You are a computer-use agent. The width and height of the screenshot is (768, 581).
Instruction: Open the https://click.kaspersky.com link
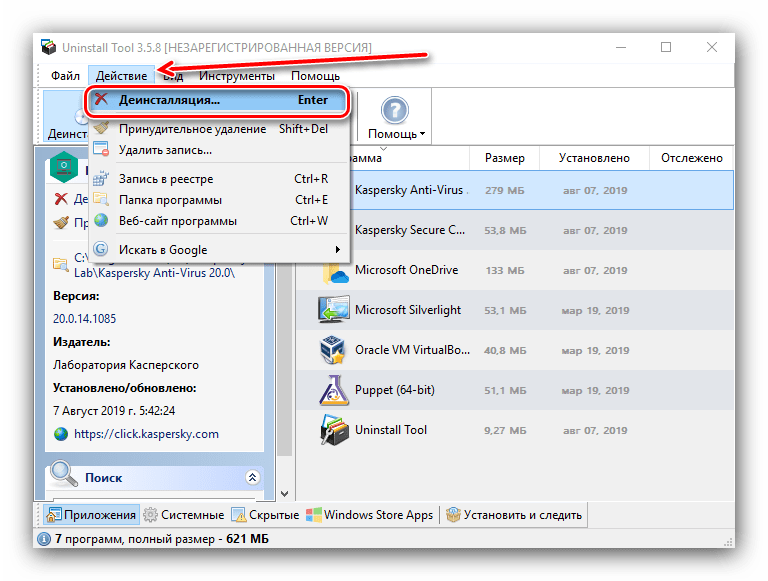[146, 434]
